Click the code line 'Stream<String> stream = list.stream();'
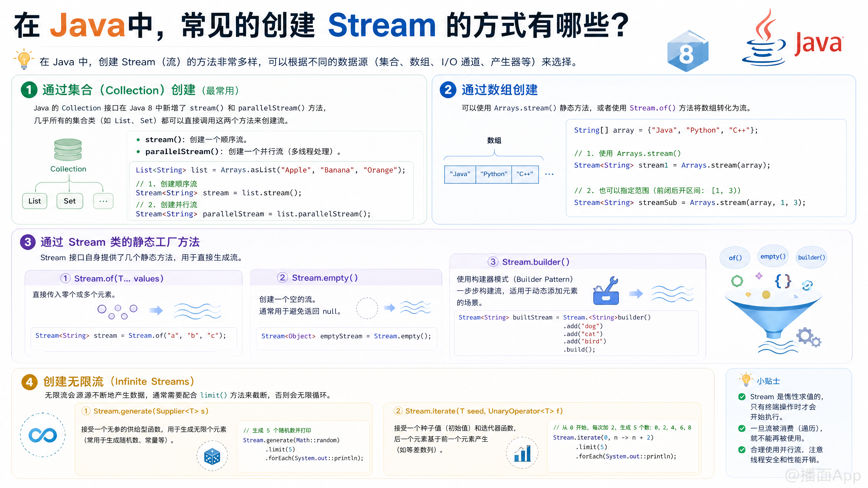The width and height of the screenshot is (868, 488). click(x=219, y=193)
